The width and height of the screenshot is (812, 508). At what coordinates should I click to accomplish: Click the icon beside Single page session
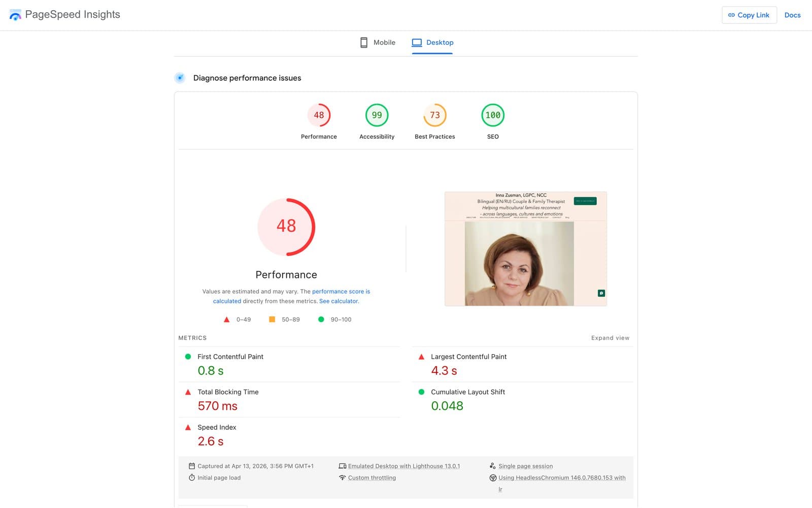click(493, 466)
